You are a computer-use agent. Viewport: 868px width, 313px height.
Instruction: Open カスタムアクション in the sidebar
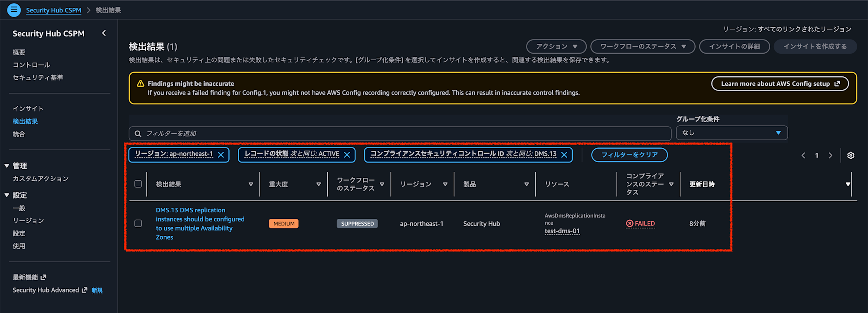(x=41, y=179)
